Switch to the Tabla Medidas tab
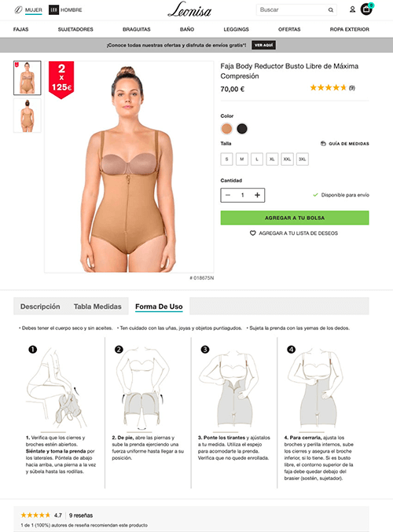Viewport: 393px width, 532px height. (x=97, y=306)
